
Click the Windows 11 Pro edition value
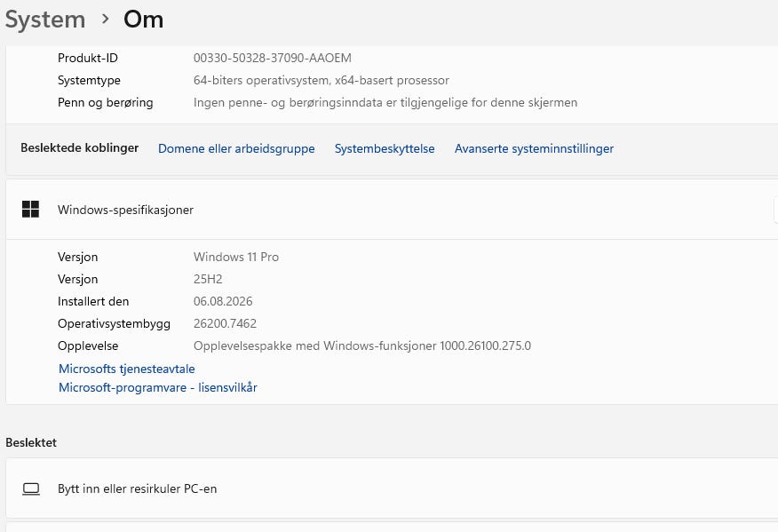236,257
